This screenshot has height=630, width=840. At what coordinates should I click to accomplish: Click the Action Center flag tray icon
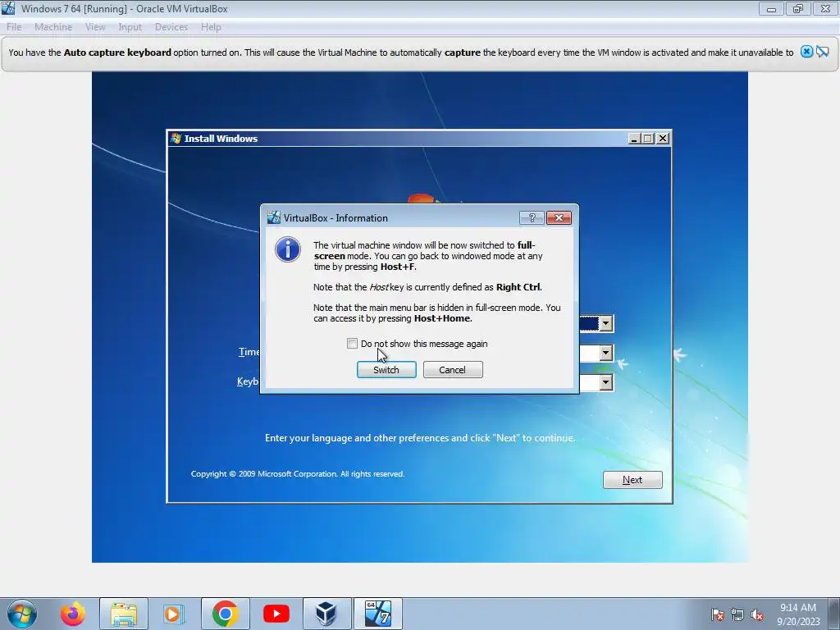pos(717,614)
